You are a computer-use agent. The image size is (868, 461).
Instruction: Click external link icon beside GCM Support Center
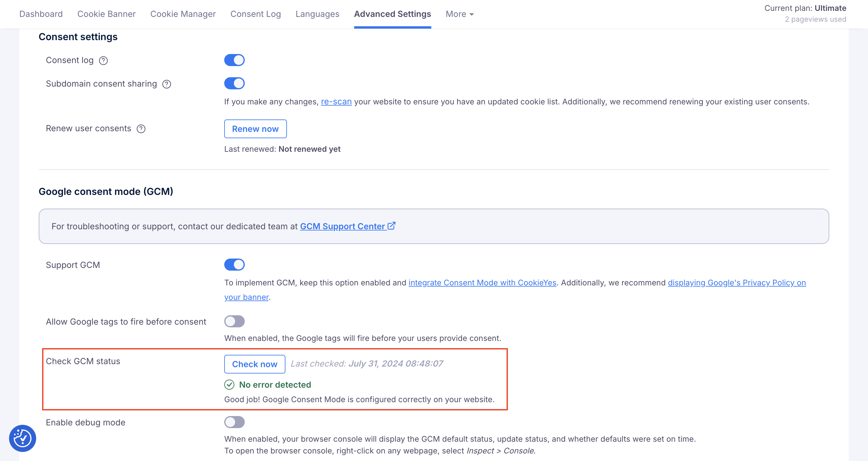point(391,226)
